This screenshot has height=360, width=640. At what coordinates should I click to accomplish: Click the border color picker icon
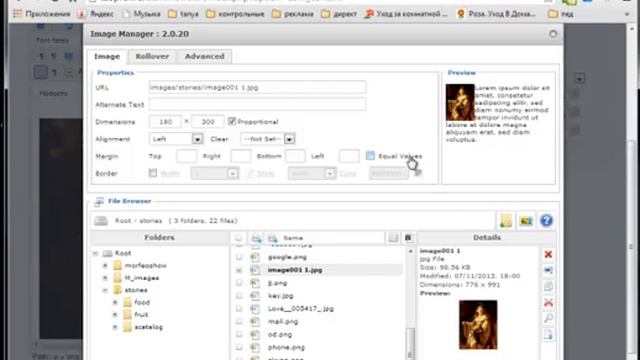(418, 173)
